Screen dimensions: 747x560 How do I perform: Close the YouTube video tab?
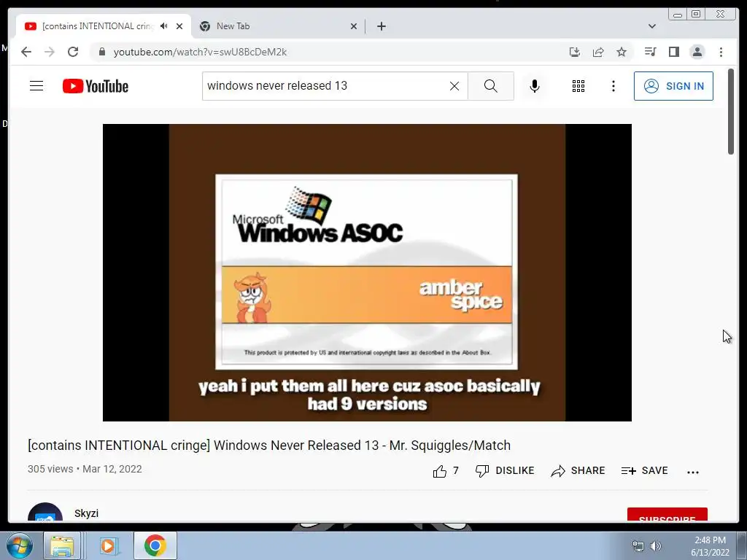coord(179,26)
